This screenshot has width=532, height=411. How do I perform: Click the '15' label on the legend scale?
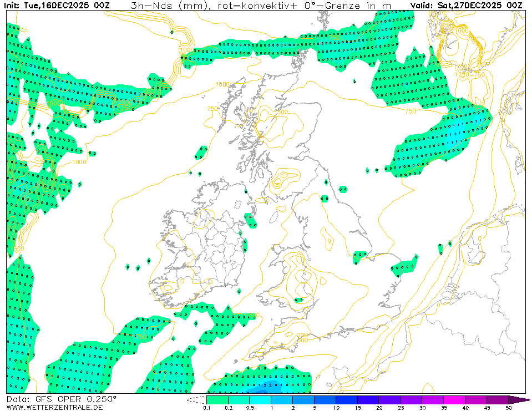357,408
